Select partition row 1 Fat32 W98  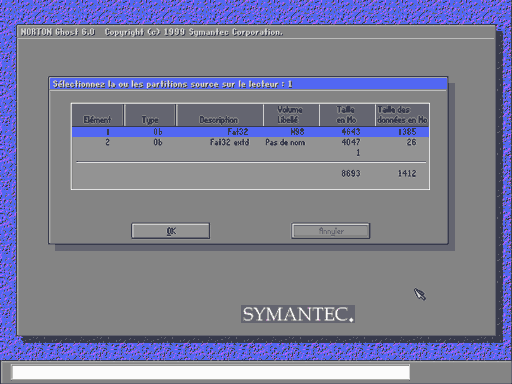click(250, 132)
